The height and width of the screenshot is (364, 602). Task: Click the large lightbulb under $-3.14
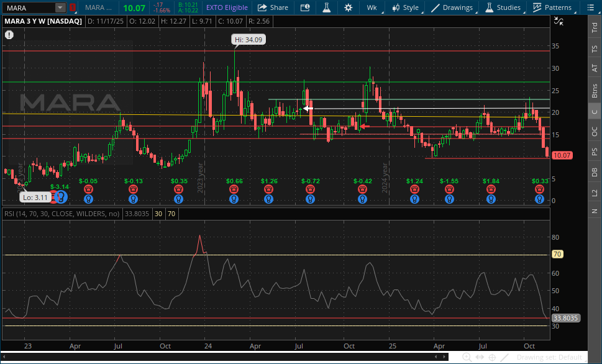coord(61,197)
